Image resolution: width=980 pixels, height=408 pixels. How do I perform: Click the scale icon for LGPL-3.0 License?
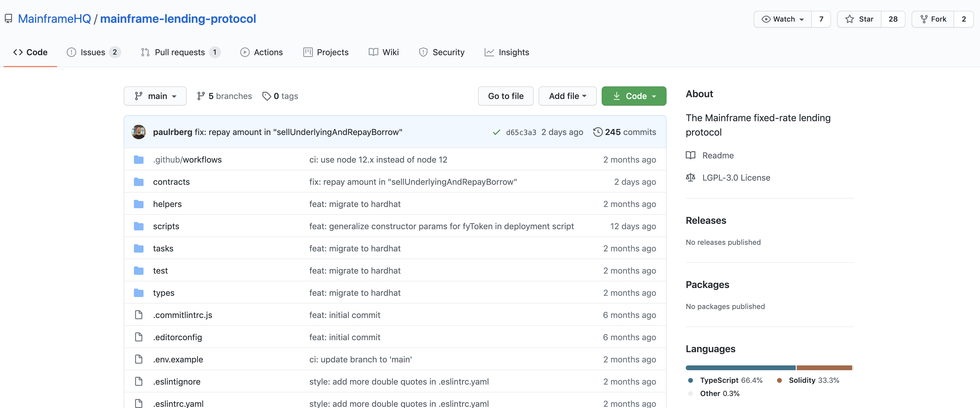point(690,178)
